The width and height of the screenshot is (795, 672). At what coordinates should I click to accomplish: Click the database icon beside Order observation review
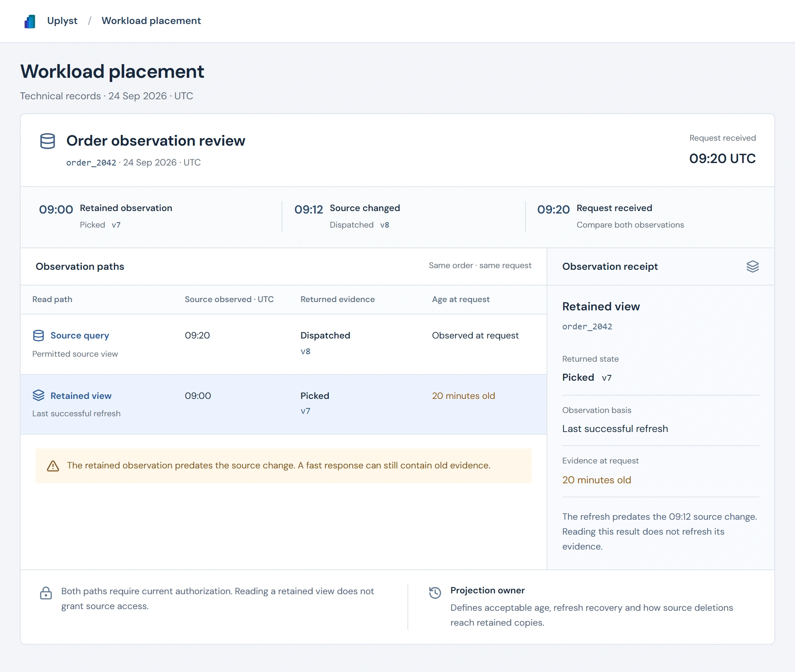[x=48, y=141]
